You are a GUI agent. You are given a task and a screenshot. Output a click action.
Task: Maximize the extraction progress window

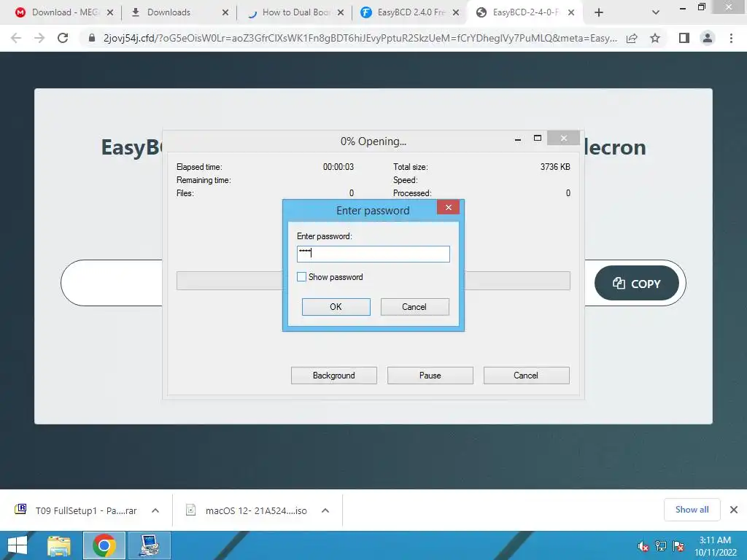click(538, 139)
